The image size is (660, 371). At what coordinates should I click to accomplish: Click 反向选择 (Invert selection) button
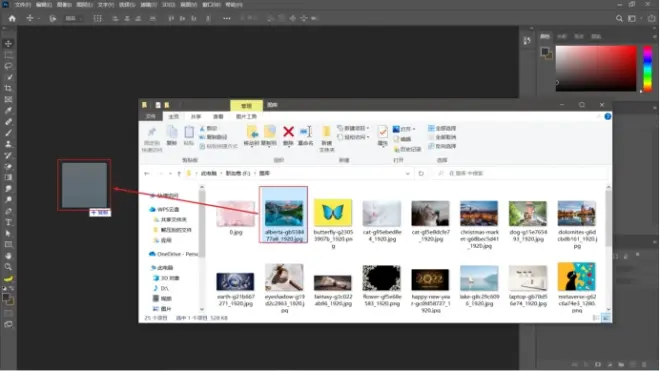(442, 147)
